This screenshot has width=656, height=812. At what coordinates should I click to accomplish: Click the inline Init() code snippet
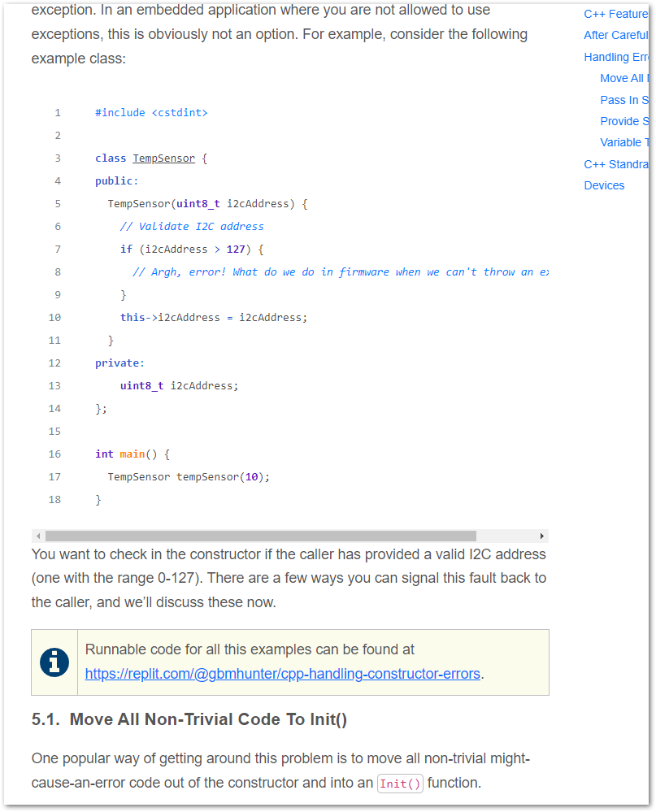(x=400, y=784)
